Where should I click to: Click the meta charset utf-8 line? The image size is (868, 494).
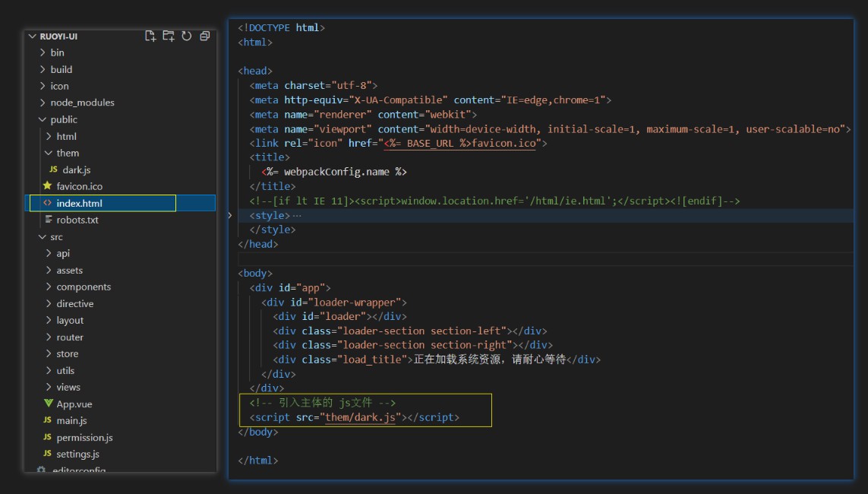[x=314, y=85]
